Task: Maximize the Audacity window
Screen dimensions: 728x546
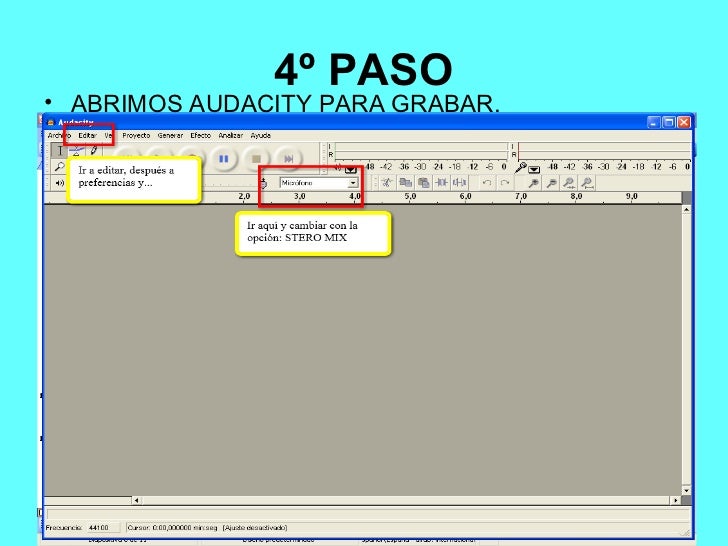Action: (669, 122)
